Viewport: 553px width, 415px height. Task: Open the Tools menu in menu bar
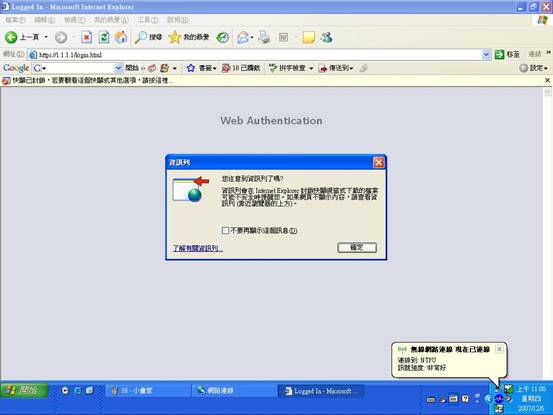[148, 20]
